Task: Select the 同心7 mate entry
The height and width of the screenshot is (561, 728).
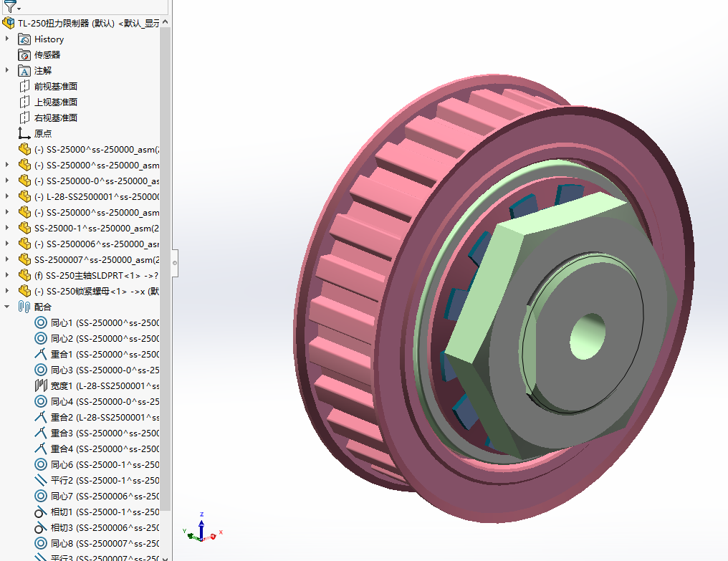Action: click(x=97, y=497)
